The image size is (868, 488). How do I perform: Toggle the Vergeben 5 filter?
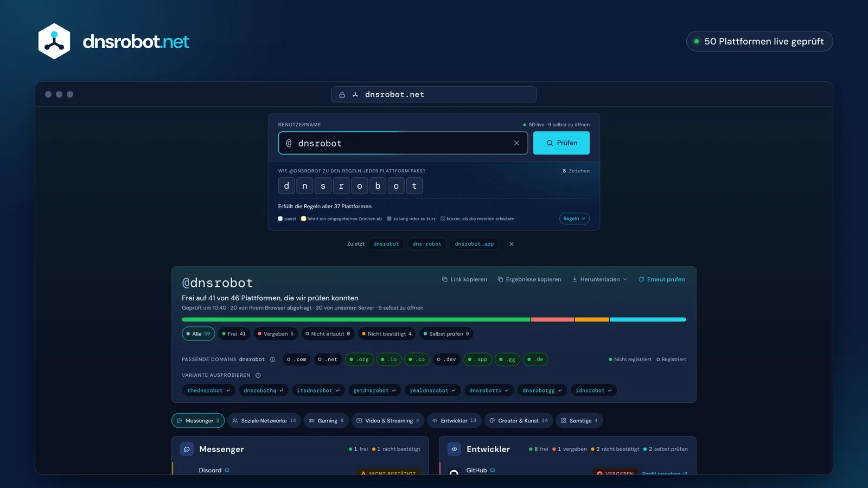point(276,334)
